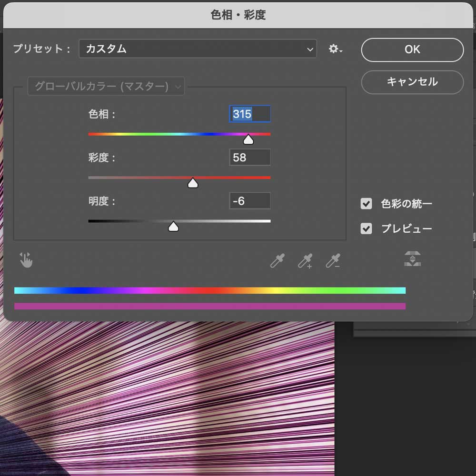Image resolution: width=476 pixels, height=476 pixels.
Task: Disable the プレビュー checkbox
Action: click(x=366, y=228)
